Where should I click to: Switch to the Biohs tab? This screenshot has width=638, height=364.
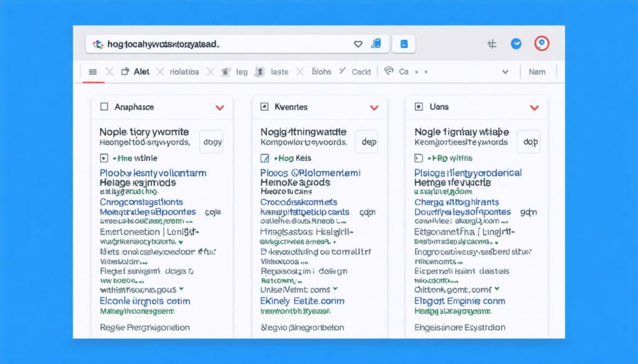[x=321, y=72]
